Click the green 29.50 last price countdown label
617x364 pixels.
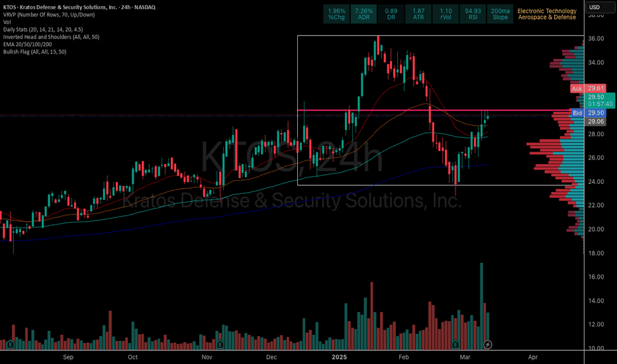[x=600, y=101]
